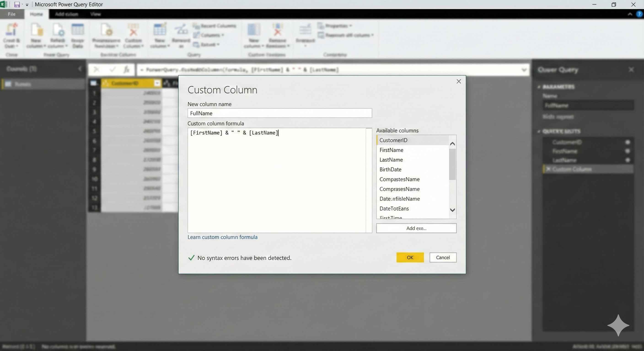Expand the formula bar chevron
The width and height of the screenshot is (644, 351).
pyautogui.click(x=524, y=70)
